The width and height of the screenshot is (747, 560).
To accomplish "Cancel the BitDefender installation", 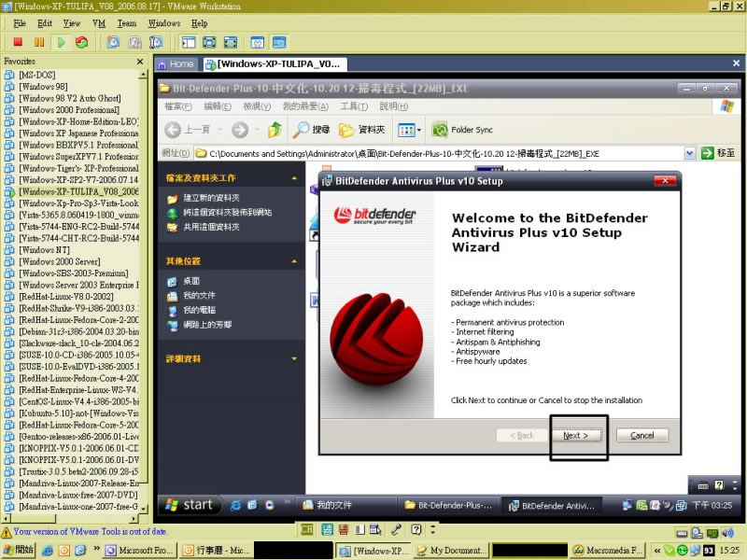I will click(x=641, y=436).
